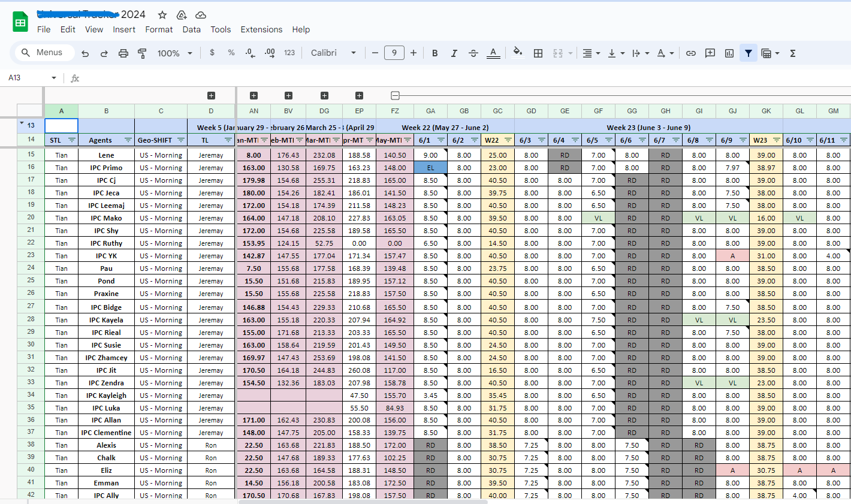
Task: Insert a chart
Action: point(729,53)
